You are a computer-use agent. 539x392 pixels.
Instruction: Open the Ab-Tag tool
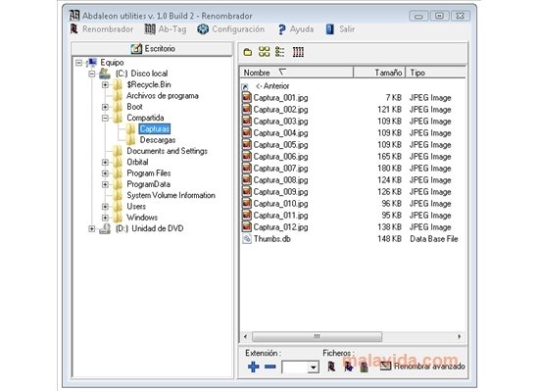(166, 29)
